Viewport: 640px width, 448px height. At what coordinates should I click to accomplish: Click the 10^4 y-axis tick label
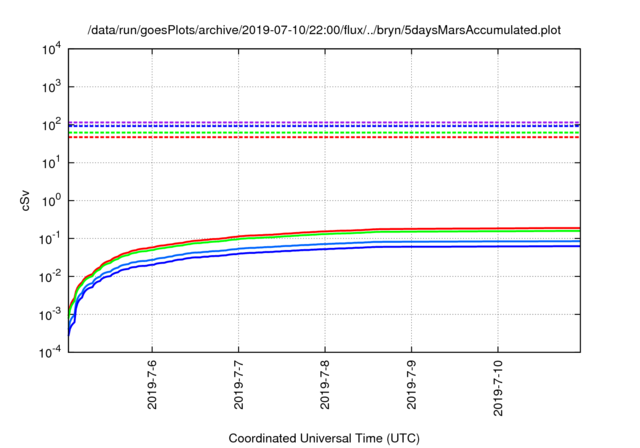[x=51, y=50]
